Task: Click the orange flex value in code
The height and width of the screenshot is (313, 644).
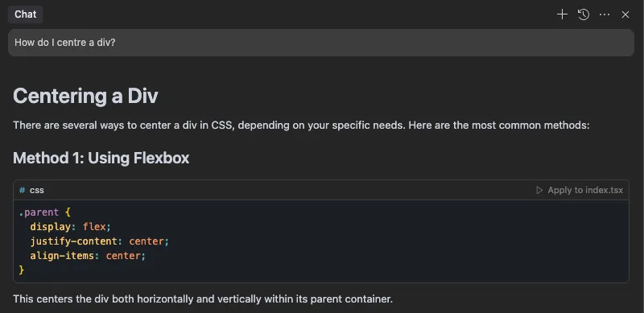Action: click(x=94, y=227)
